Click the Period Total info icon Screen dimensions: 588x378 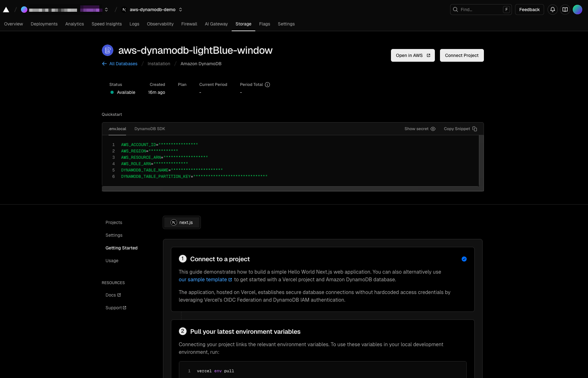point(267,85)
